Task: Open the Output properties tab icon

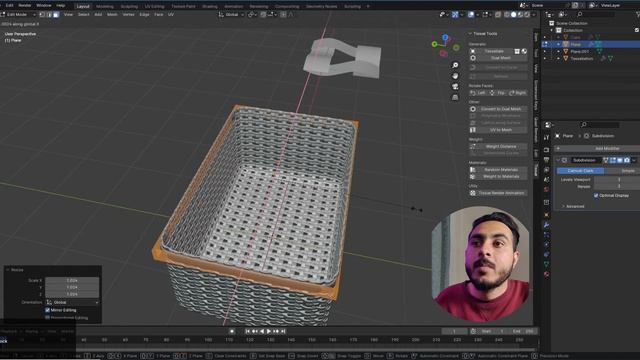Action: (x=547, y=160)
